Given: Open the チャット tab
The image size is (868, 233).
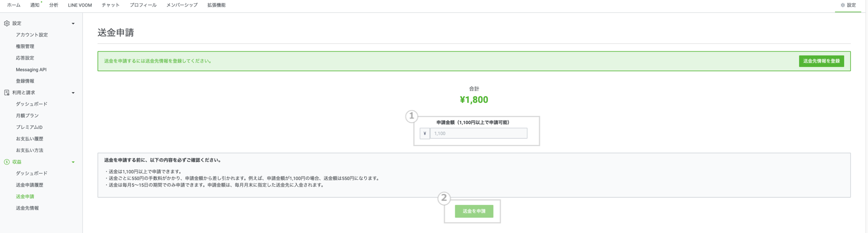Looking at the screenshot, I should [110, 5].
